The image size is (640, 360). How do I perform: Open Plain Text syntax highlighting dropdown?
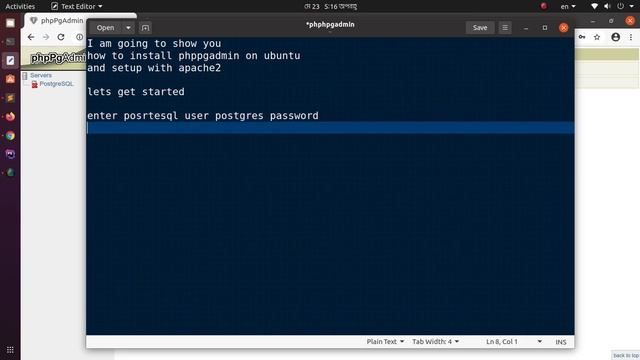385,342
